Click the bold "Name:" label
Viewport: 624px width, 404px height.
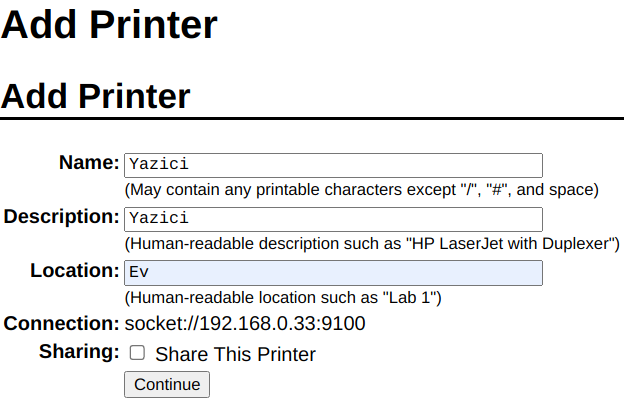89,163
